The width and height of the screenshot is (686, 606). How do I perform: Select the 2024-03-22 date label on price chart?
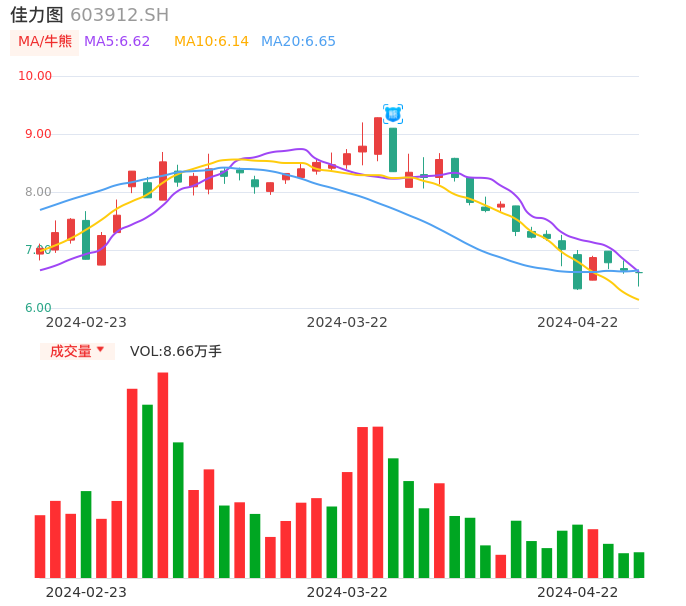point(347,322)
